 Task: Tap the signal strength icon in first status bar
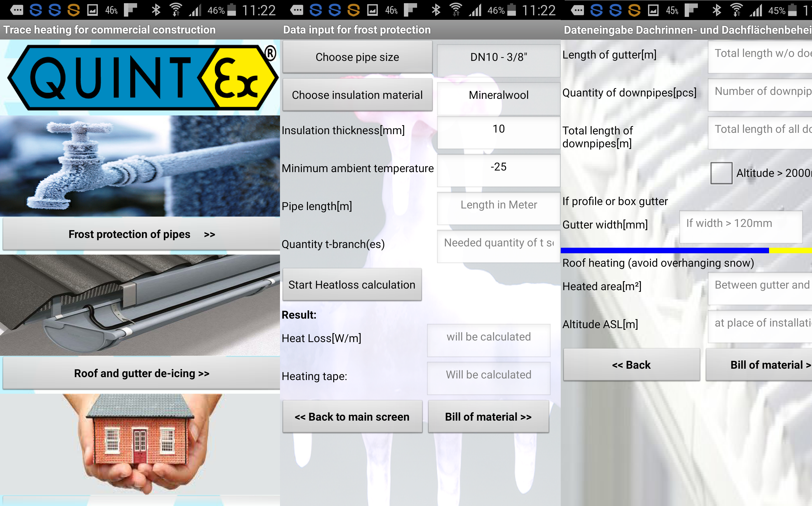(x=195, y=10)
